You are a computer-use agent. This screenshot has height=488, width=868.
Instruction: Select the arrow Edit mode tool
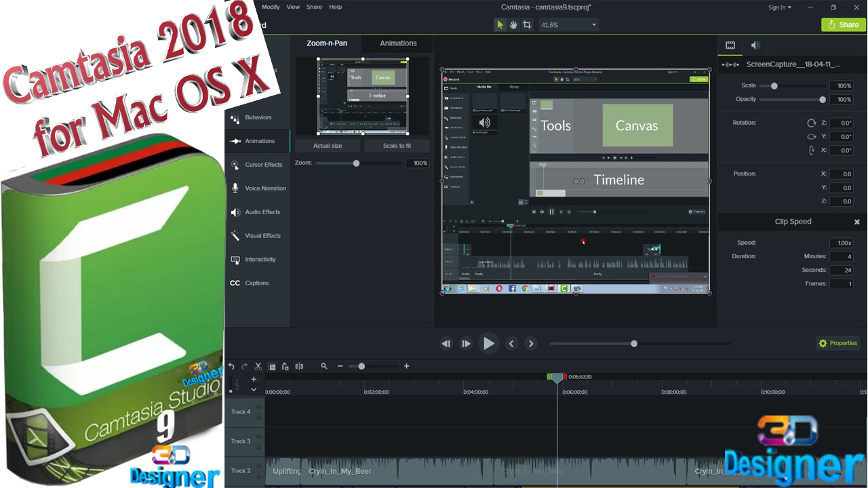[500, 24]
